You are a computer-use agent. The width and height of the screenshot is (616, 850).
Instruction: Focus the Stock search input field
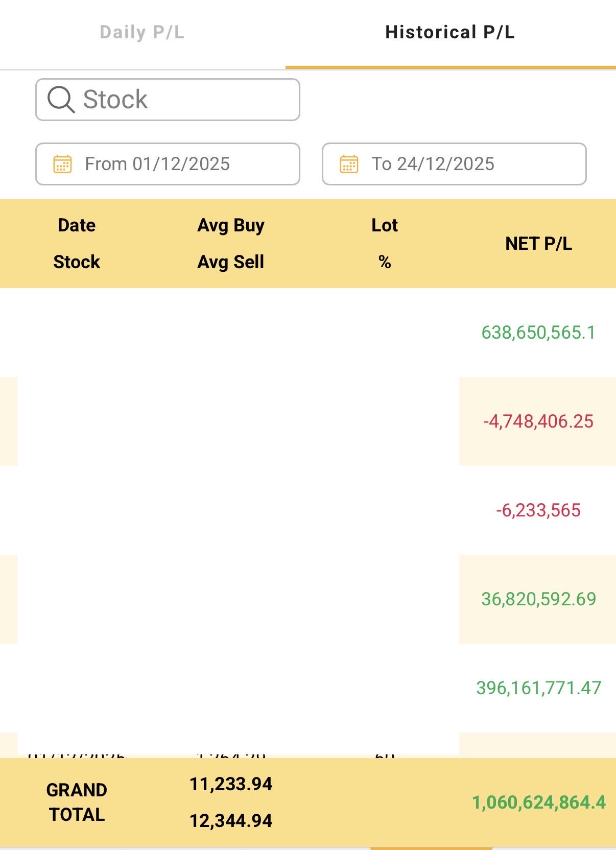[x=184, y=100]
